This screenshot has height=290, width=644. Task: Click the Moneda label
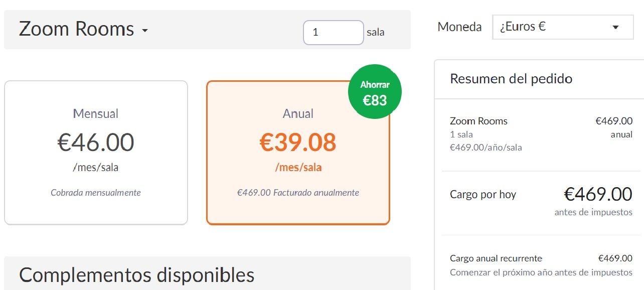pyautogui.click(x=459, y=27)
